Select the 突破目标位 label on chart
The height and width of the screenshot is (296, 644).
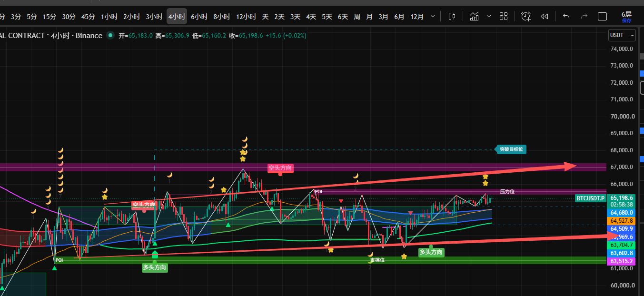[511, 149]
